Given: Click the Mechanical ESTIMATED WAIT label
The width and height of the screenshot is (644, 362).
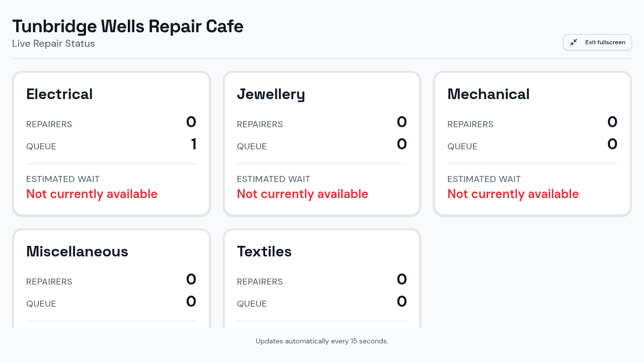Looking at the screenshot, I should point(484,179).
